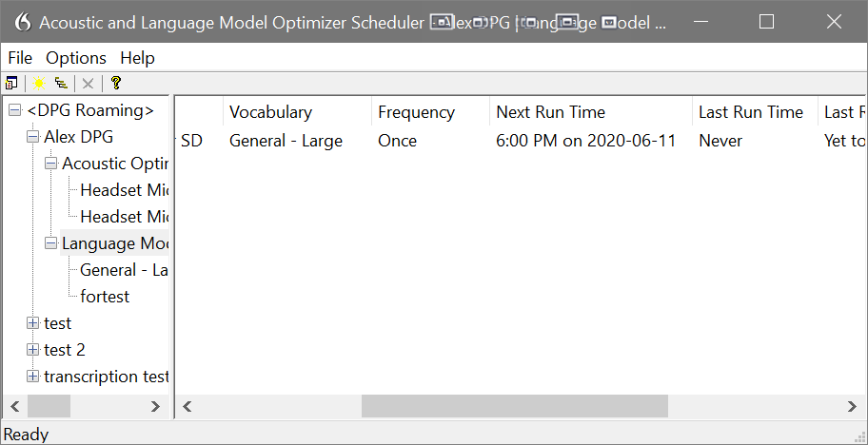Click the list's horizontal scrollbar right arrow
The height and width of the screenshot is (445, 868).
pyautogui.click(x=852, y=407)
